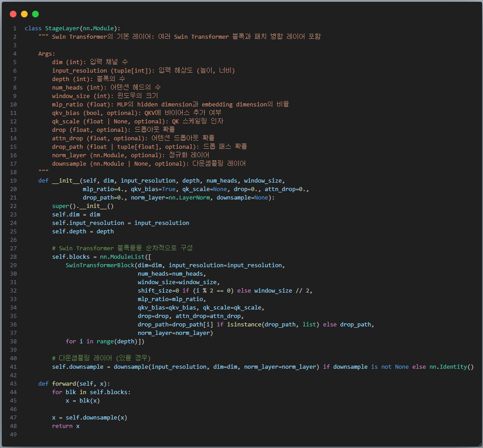
Task: Click 'attn_drop=attn_drop,' argument on line 35
Action: click(209, 316)
